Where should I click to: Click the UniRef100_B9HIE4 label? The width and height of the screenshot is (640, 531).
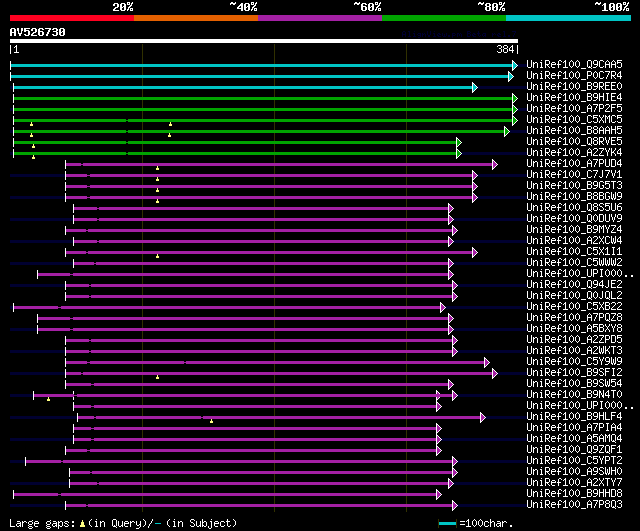click(x=574, y=98)
